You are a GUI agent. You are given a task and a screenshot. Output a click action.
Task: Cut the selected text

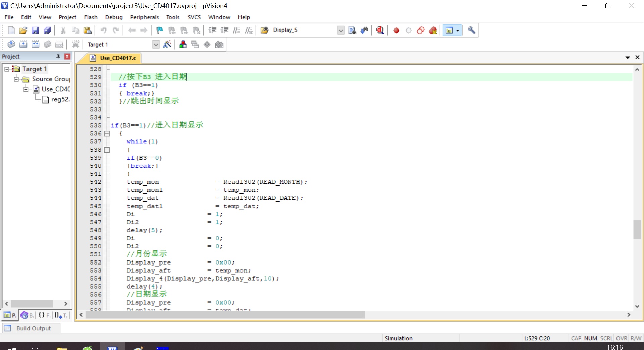63,30
